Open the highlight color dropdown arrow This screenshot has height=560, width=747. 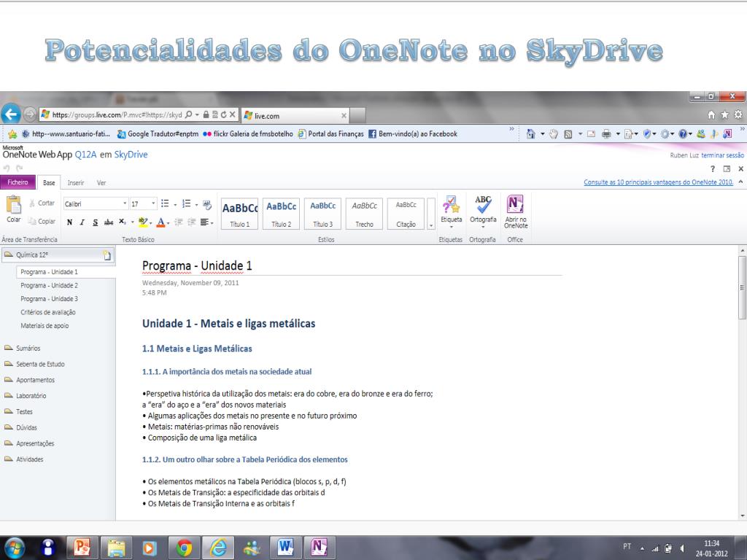point(150,223)
